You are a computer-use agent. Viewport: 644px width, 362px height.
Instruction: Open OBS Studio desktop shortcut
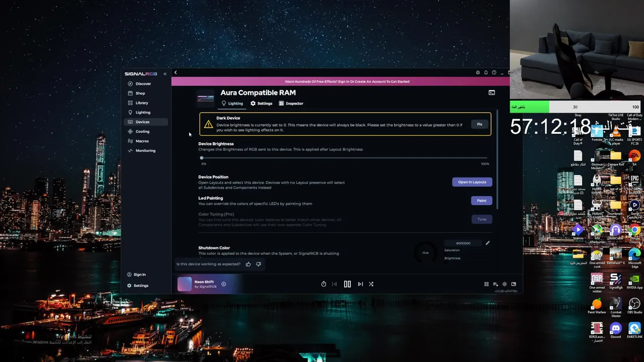pyautogui.click(x=634, y=306)
